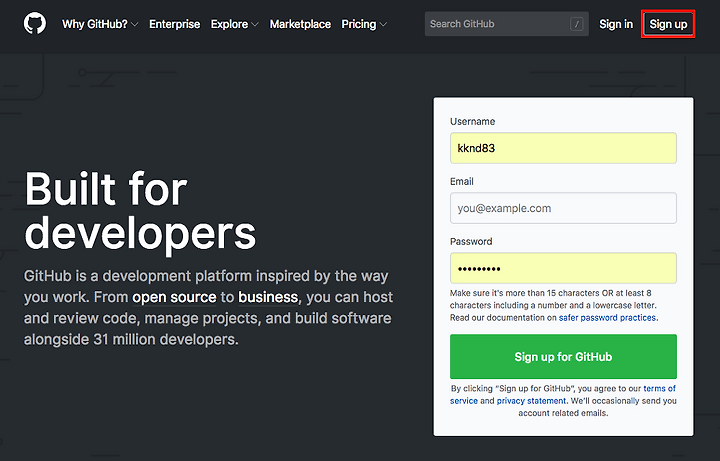The image size is (720, 461).
Task: Click the Email input field
Action: (563, 208)
